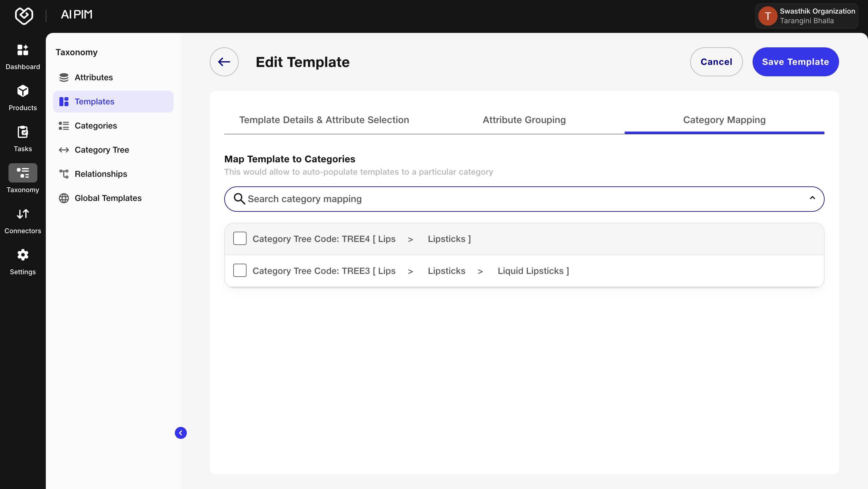Open the Tasks clipboard icon
Viewport: 868px width, 489px height.
[x=23, y=132]
